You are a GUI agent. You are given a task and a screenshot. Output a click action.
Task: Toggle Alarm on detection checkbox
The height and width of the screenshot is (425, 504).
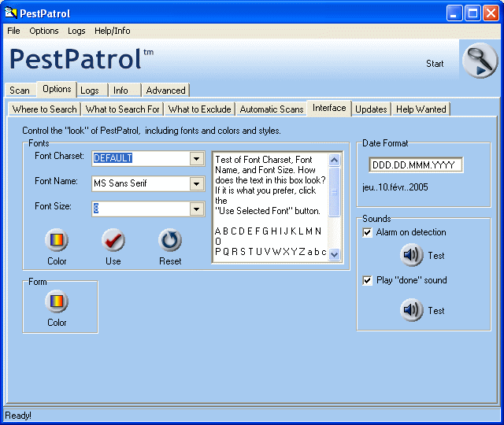click(x=367, y=232)
